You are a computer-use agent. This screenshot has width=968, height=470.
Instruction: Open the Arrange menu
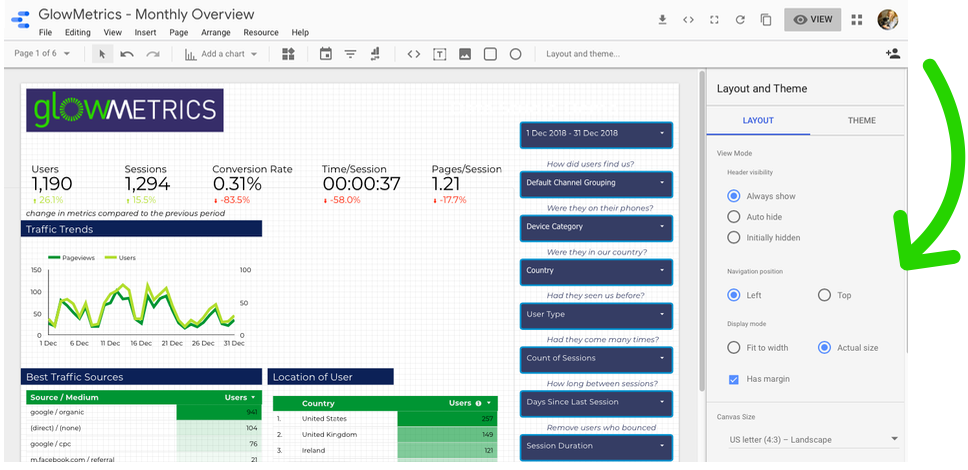click(215, 33)
